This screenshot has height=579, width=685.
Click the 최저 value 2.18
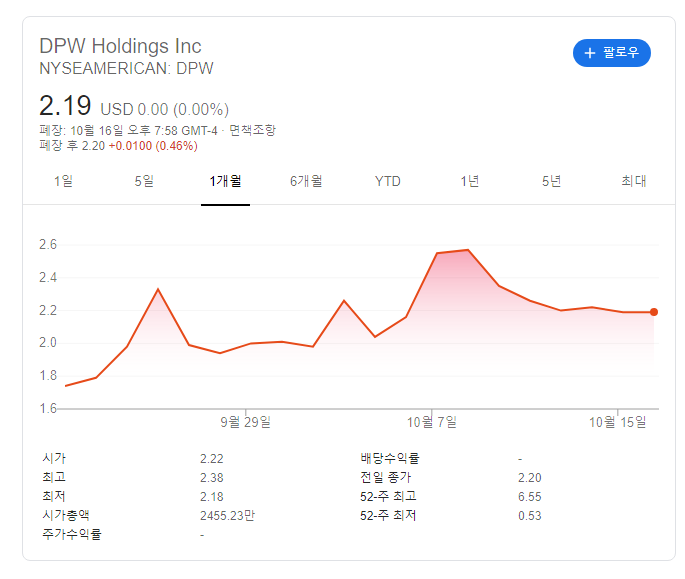tap(212, 497)
